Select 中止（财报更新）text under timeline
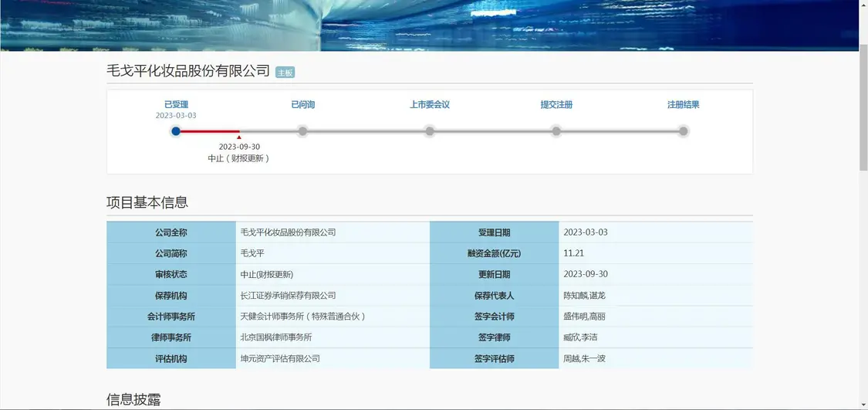This screenshot has height=410, width=868. pos(238,158)
